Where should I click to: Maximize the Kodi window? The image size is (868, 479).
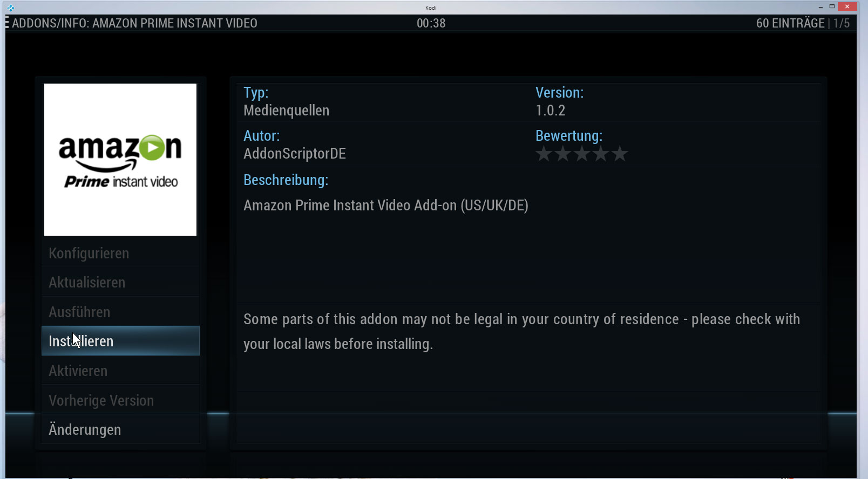click(832, 7)
